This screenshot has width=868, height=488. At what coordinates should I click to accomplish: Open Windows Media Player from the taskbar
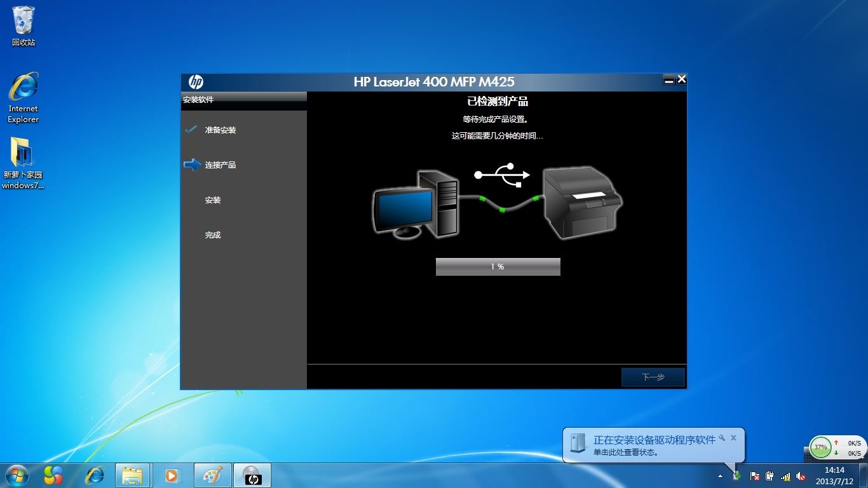coord(172,475)
